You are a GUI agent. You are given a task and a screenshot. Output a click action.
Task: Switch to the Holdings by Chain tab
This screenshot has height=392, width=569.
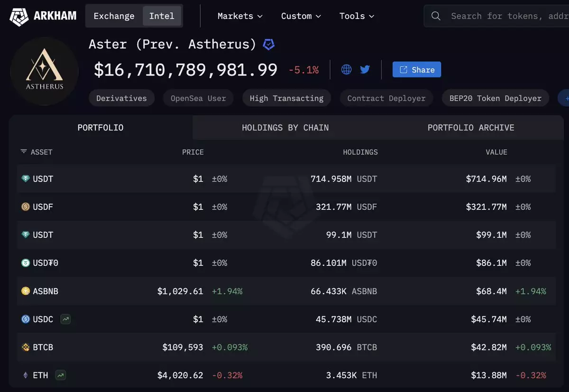tap(285, 128)
